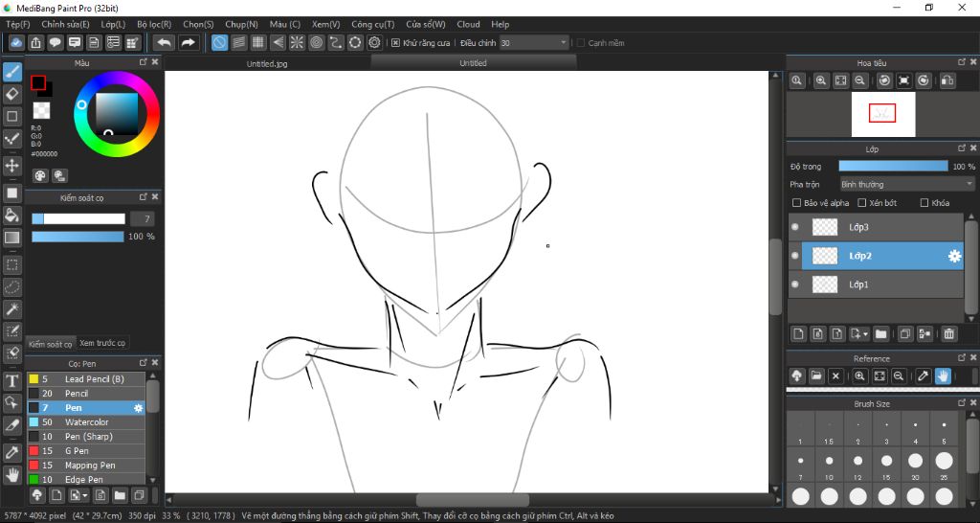The width and height of the screenshot is (980, 523).
Task: Click the Độ trong opacity slider
Action: [x=893, y=167]
